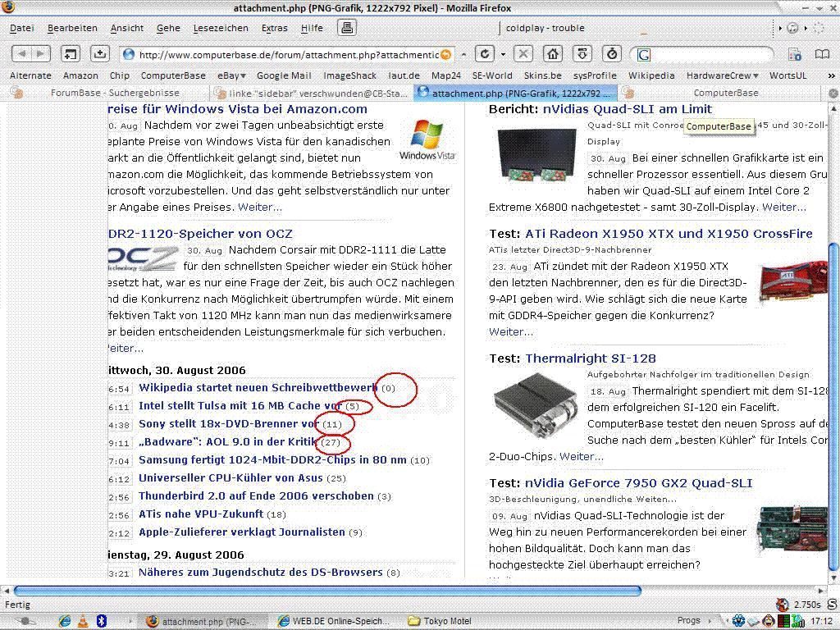Open the Datei menu
This screenshot has width=840, height=630.
click(21, 28)
